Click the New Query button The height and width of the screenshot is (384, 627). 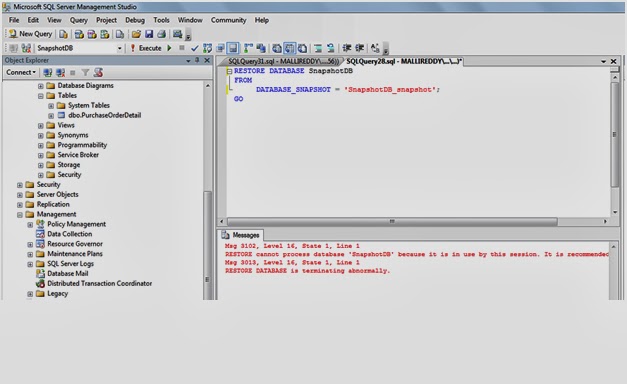30,34
